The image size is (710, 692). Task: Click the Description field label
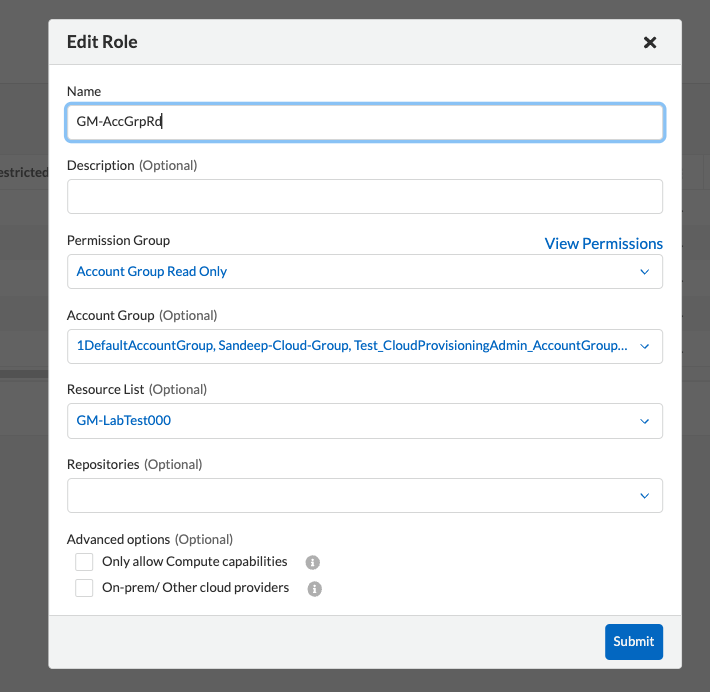point(100,165)
